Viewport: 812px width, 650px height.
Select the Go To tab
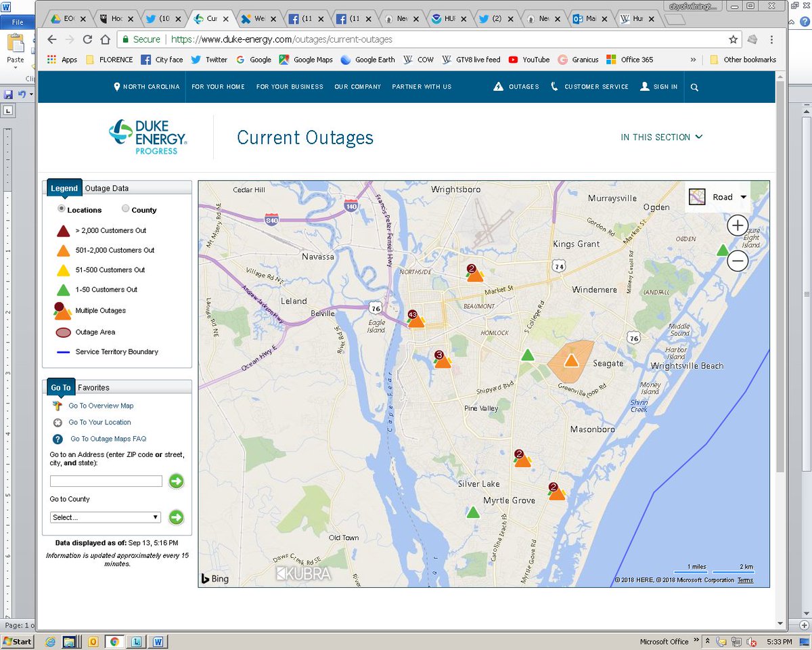(x=61, y=387)
